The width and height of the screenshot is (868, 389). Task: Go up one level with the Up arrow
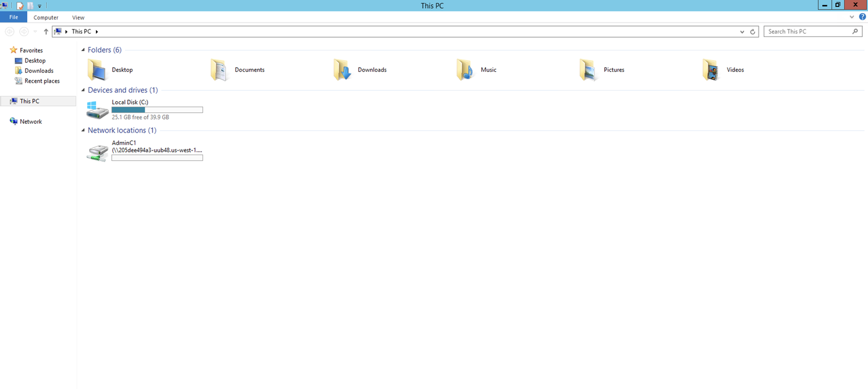click(46, 32)
